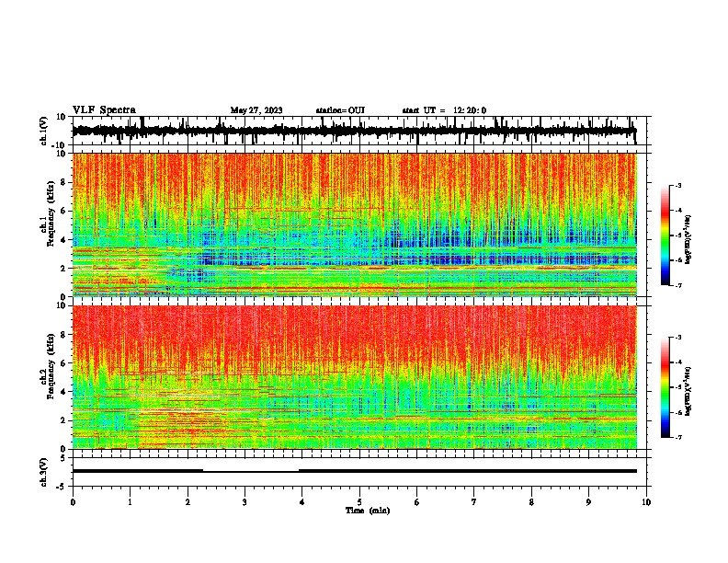Click inside the ch.2 spectrogram panel

[359, 377]
